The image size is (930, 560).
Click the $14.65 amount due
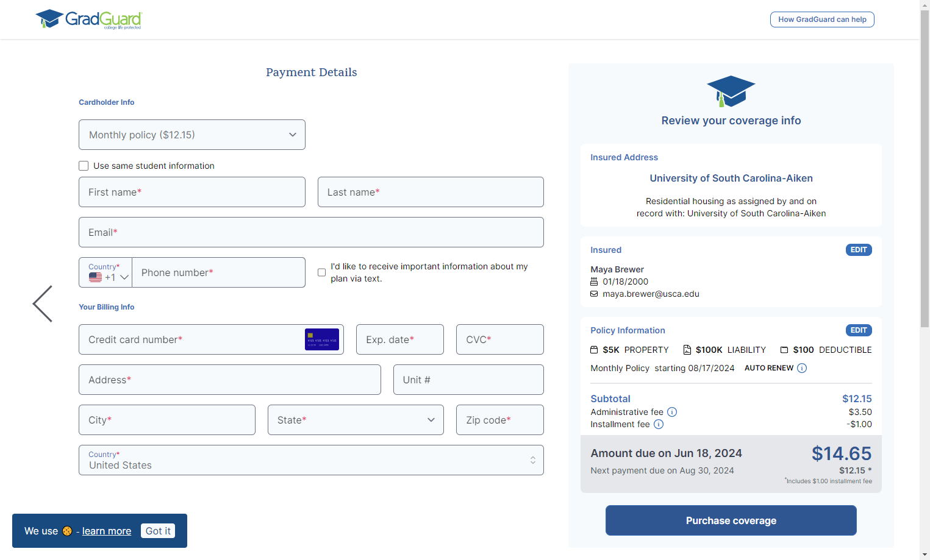842,453
